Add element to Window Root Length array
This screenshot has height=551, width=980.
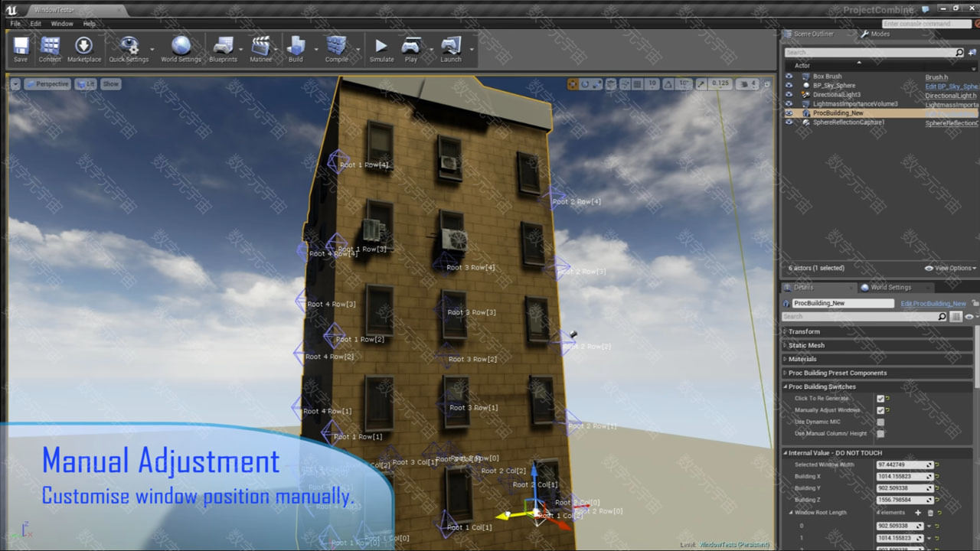tap(918, 513)
